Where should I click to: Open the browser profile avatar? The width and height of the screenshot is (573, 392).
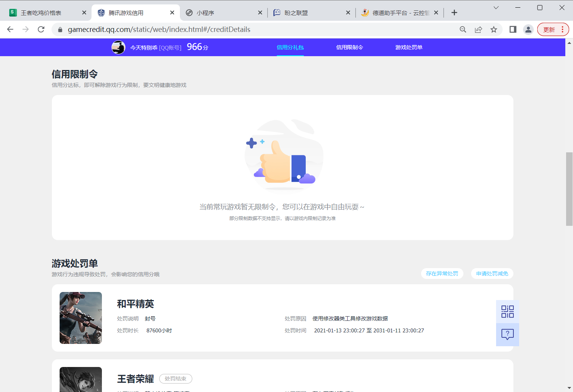[528, 29]
